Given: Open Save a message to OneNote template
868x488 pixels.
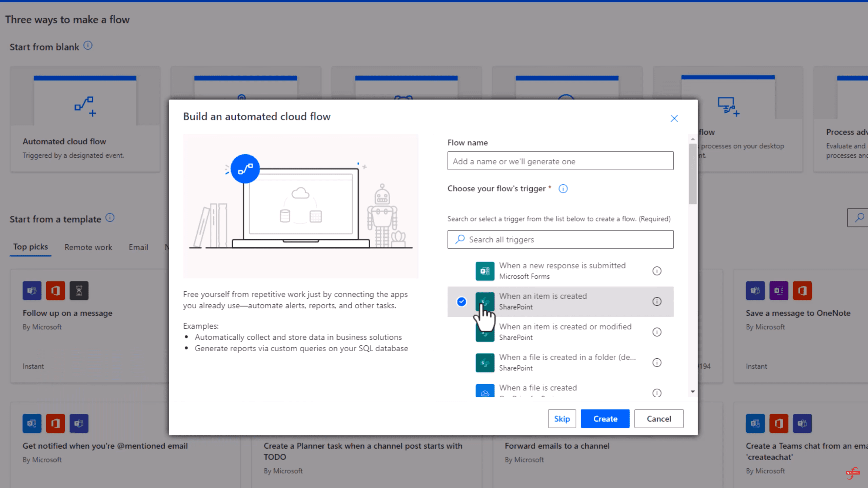Looking at the screenshot, I should point(798,313).
